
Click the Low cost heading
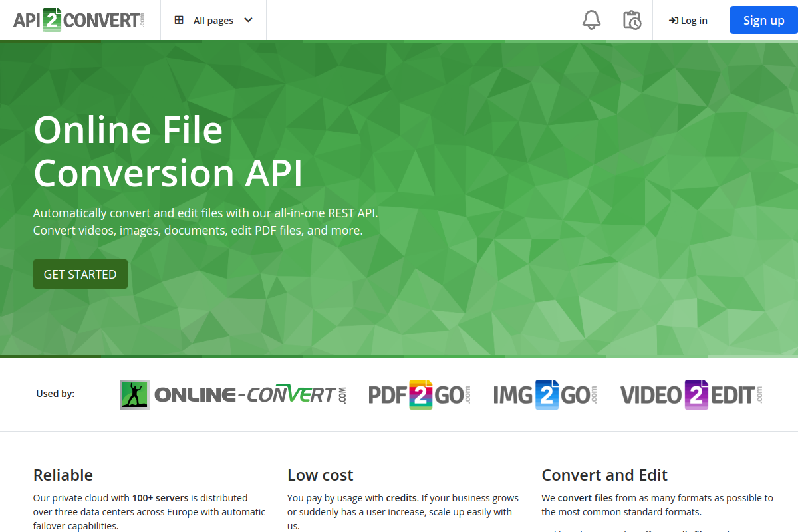point(320,475)
